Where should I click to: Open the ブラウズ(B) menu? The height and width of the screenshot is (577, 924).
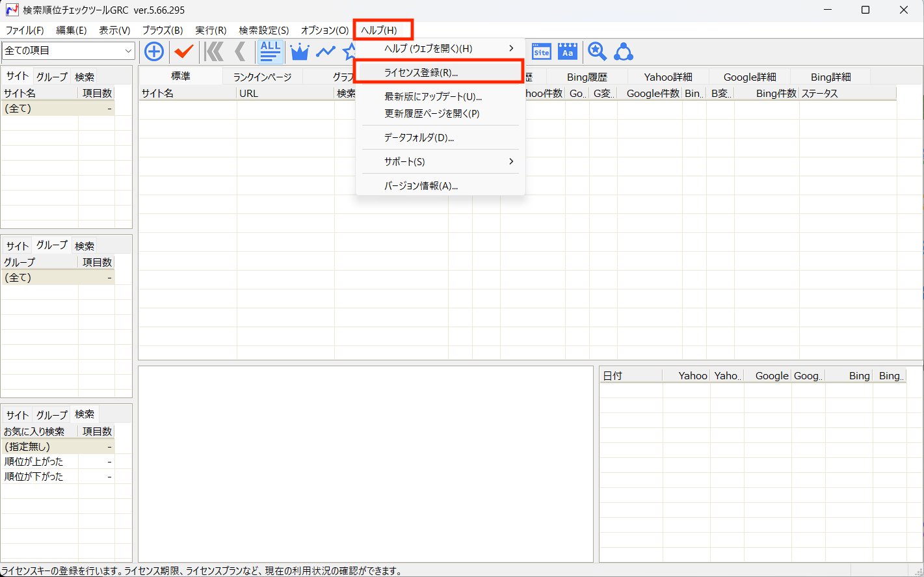tap(163, 30)
